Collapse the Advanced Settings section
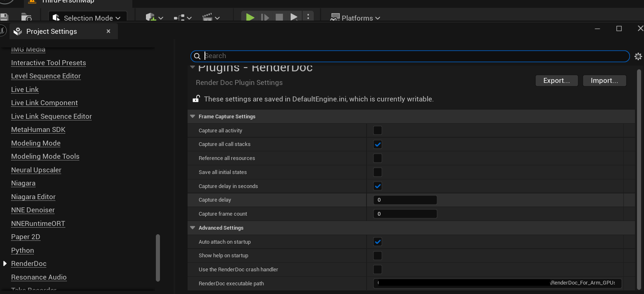Viewport: 644px width, 294px height. point(193,228)
